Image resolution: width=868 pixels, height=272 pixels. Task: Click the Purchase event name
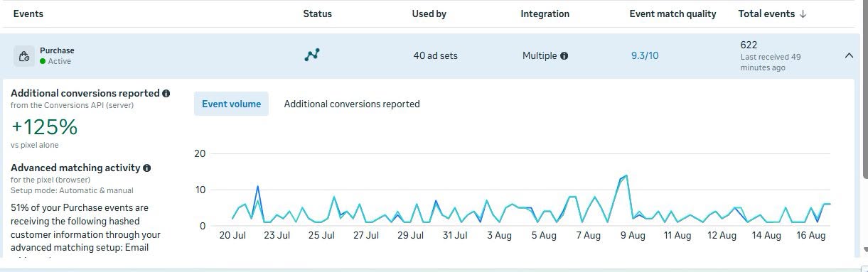point(57,50)
